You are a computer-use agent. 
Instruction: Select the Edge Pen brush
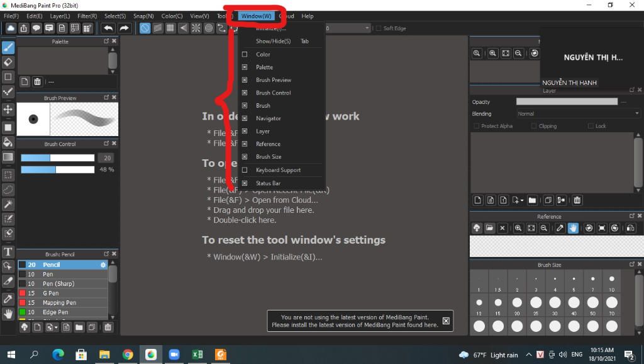(62, 312)
